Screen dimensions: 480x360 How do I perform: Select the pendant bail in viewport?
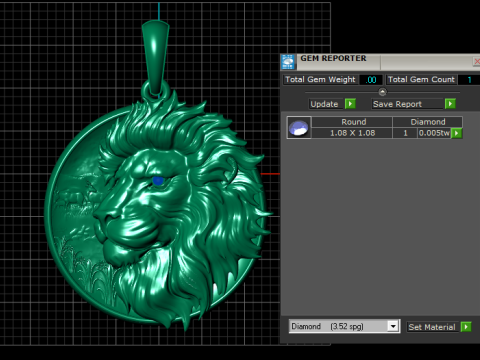155,58
